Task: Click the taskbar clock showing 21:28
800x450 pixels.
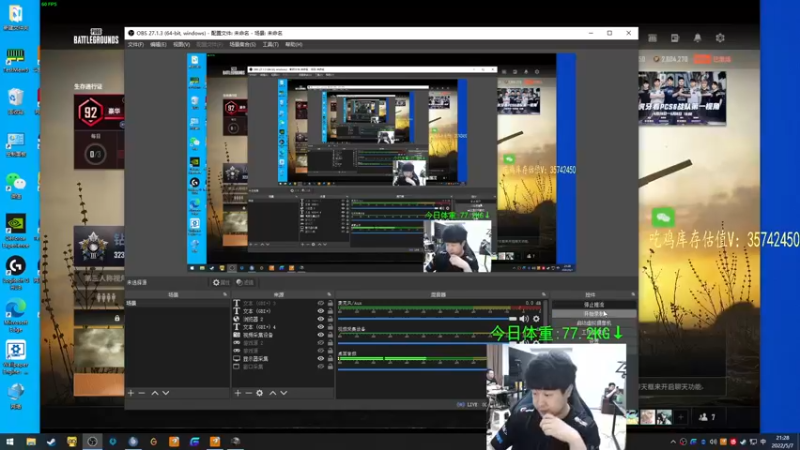Action: [783, 442]
